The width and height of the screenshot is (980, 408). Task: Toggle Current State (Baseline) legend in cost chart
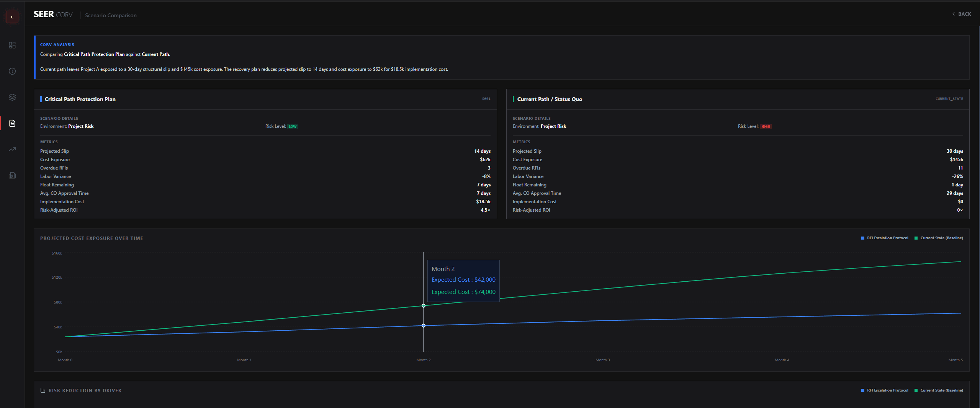pyautogui.click(x=939, y=238)
